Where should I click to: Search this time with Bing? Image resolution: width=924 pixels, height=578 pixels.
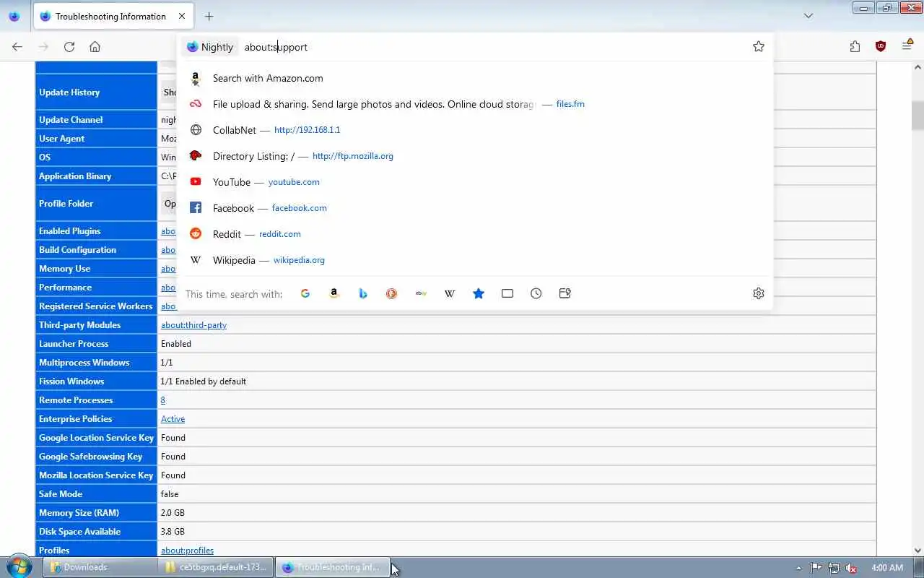(x=363, y=293)
